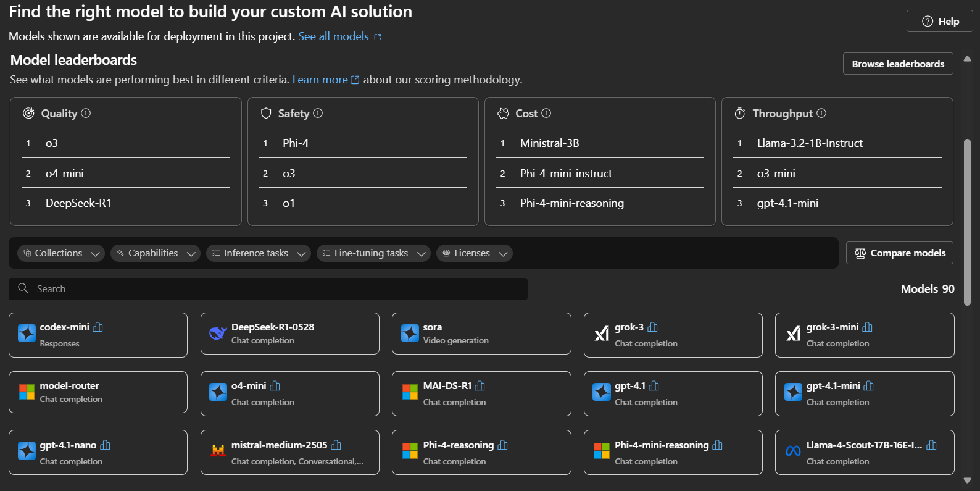Click the search magnifier icon
Screen dimensions: 980x491
pyautogui.click(x=23, y=288)
